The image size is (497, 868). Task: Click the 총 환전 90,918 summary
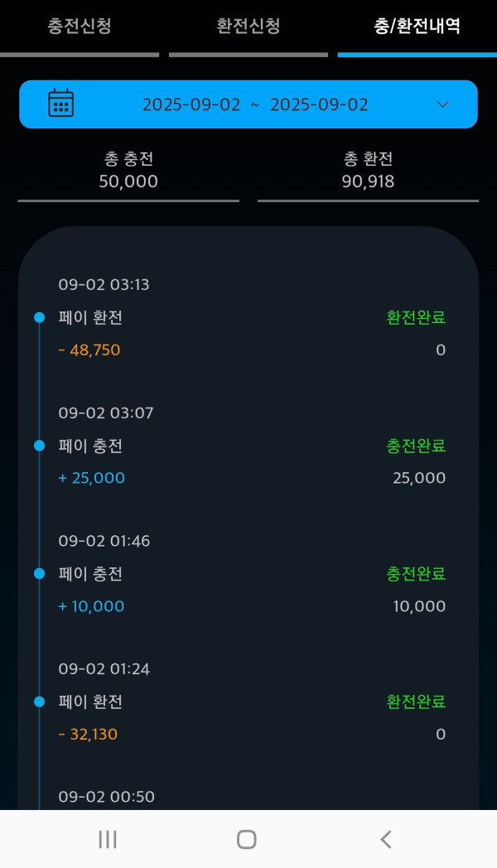click(368, 171)
